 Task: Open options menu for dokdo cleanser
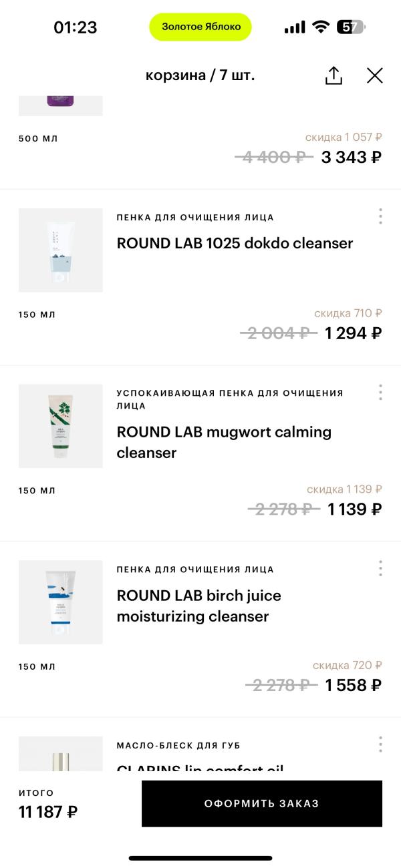380,216
